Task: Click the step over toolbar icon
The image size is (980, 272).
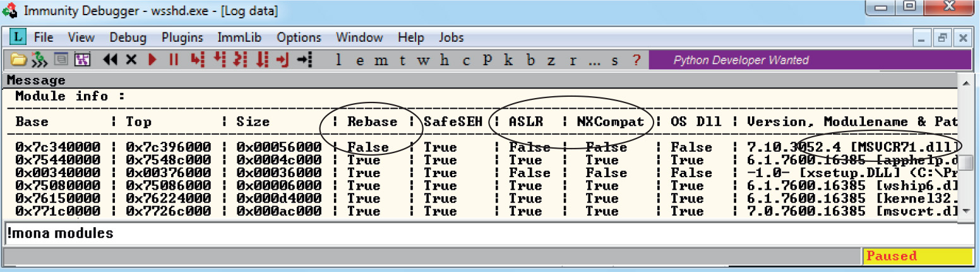Action: click(219, 60)
